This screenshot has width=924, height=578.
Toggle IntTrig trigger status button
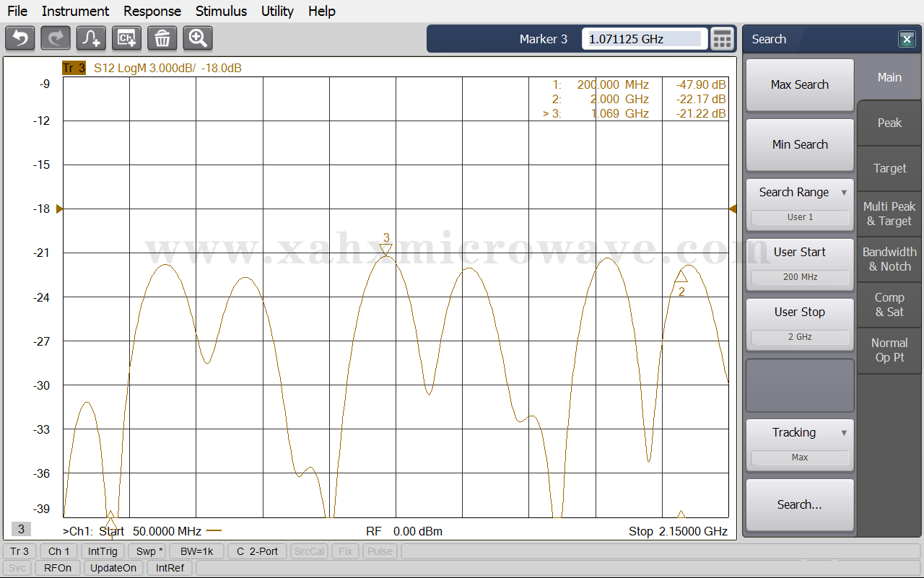click(x=103, y=551)
